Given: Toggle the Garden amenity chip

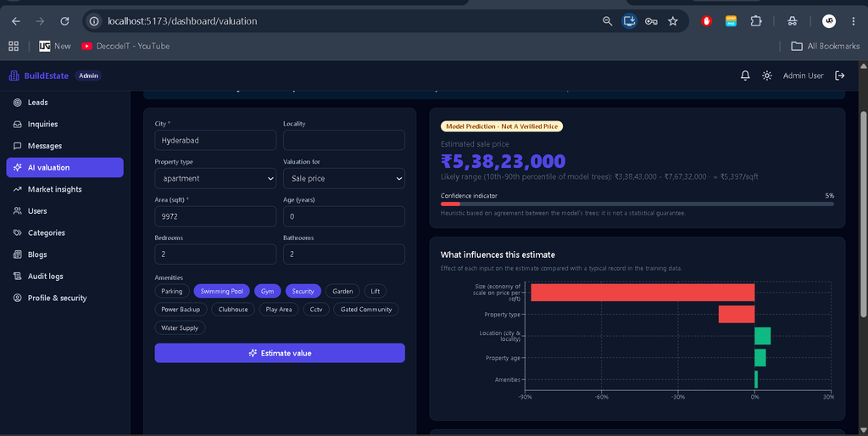Looking at the screenshot, I should pos(342,291).
